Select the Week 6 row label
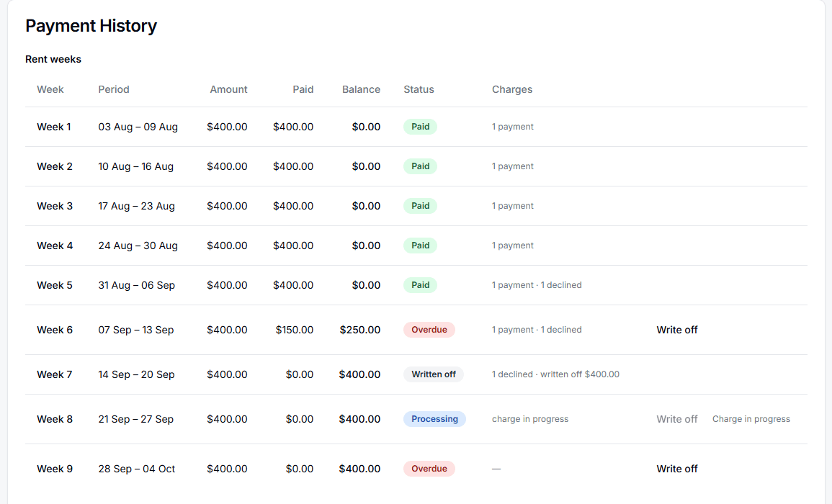 [55, 330]
